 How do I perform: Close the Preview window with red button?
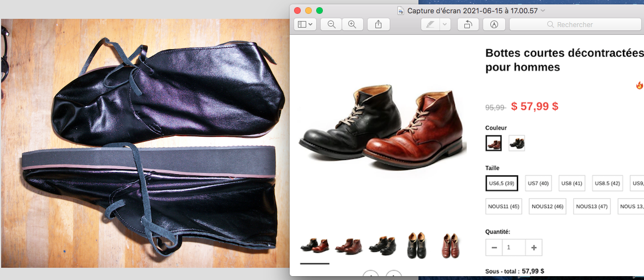pyautogui.click(x=297, y=11)
